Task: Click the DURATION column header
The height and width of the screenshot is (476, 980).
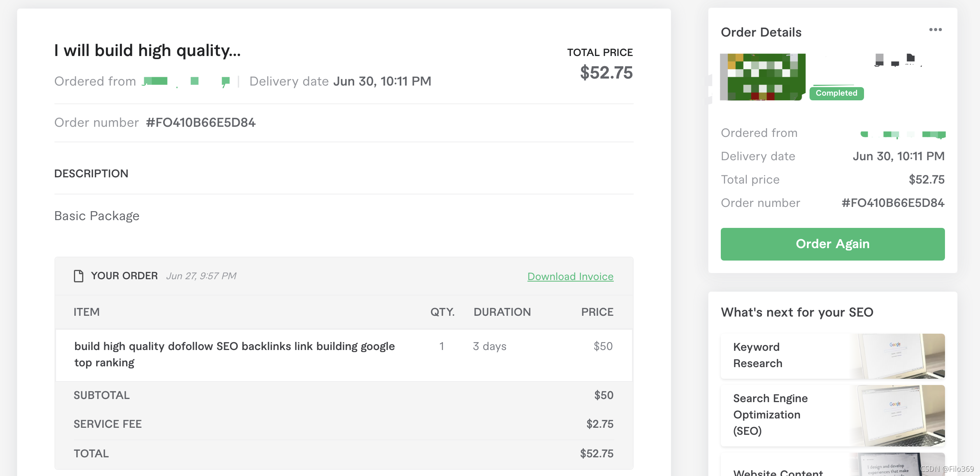Action: click(502, 312)
